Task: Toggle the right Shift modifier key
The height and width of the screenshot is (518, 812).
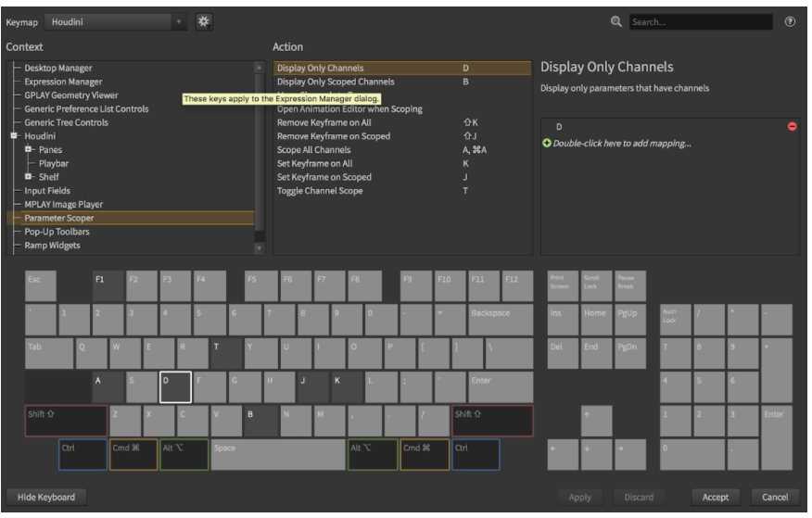Action: point(492,421)
